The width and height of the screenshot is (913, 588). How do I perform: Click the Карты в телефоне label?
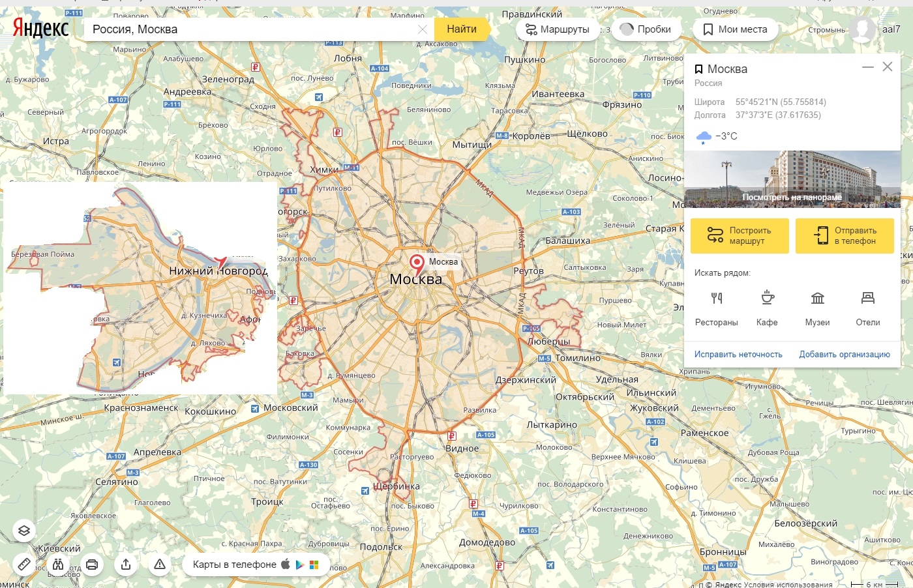235,565
